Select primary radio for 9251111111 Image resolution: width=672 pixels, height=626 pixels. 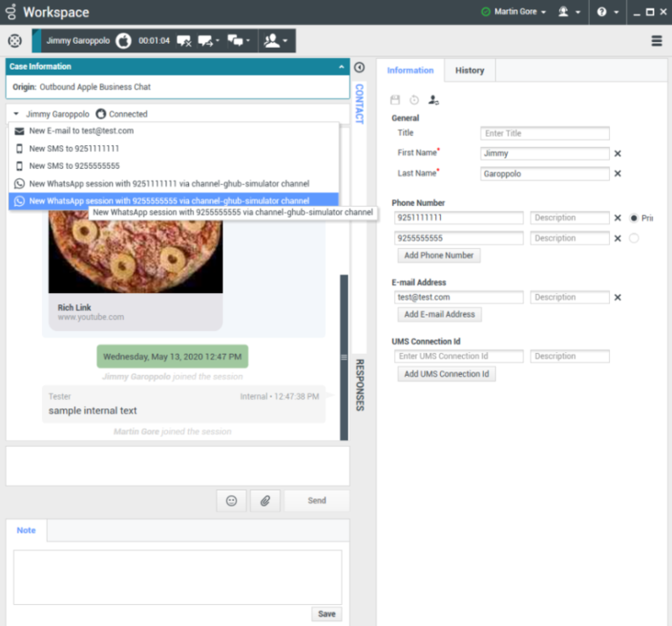(x=633, y=218)
